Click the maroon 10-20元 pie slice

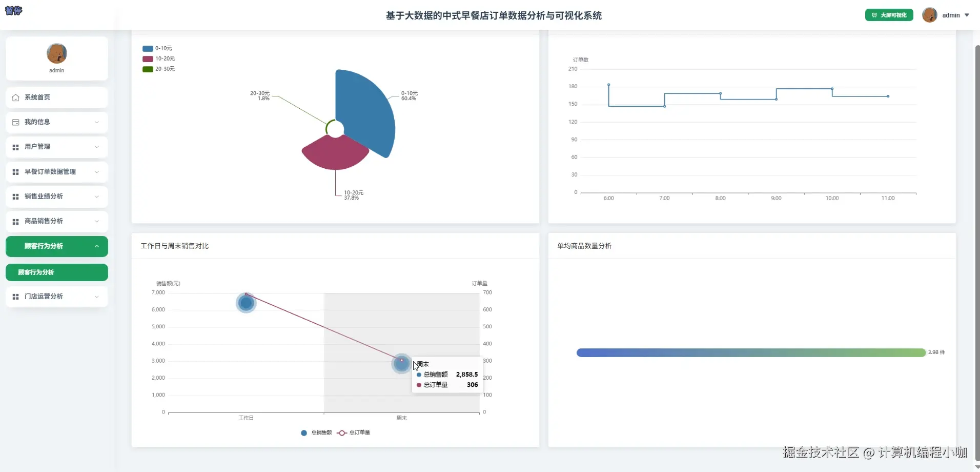[336, 153]
